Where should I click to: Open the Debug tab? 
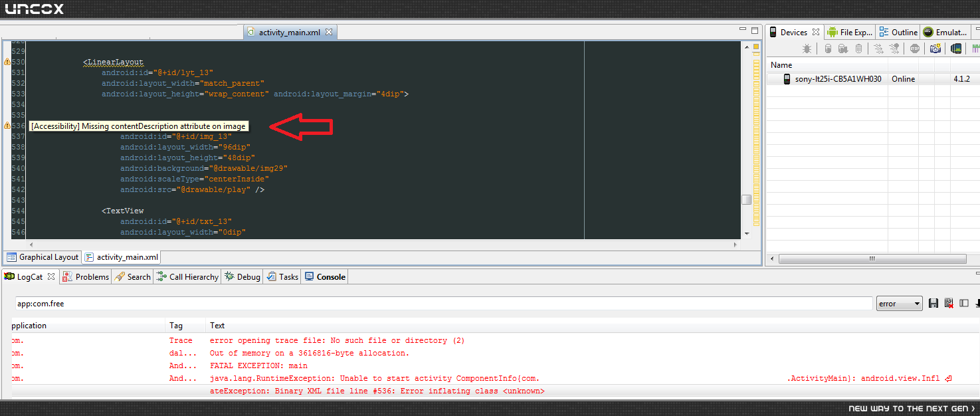pyautogui.click(x=243, y=277)
